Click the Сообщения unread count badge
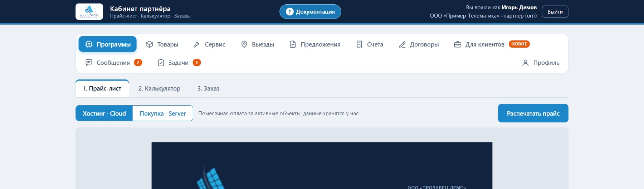Image resolution: width=644 pixels, height=189 pixels. click(138, 63)
